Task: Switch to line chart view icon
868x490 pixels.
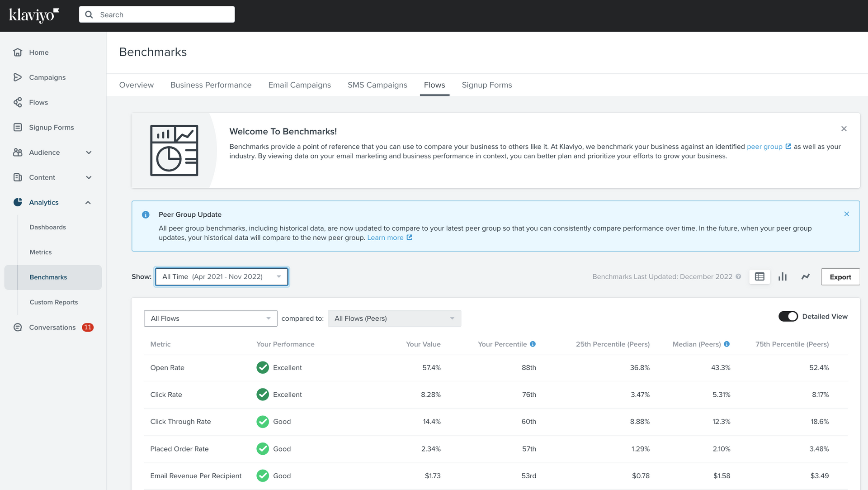Action: tap(806, 276)
